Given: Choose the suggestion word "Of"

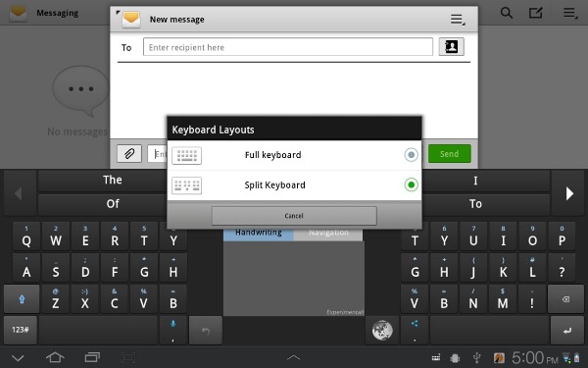Looking at the screenshot, I should pos(113,204).
